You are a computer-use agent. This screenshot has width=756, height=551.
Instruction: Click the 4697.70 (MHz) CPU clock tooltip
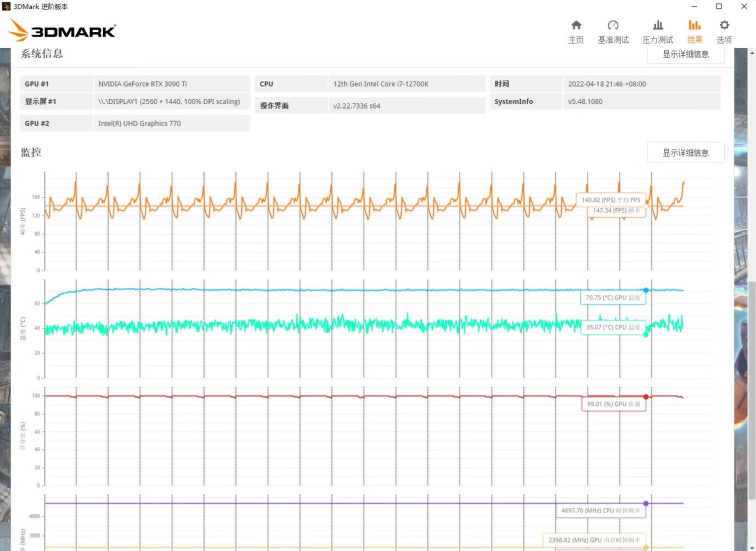click(601, 510)
